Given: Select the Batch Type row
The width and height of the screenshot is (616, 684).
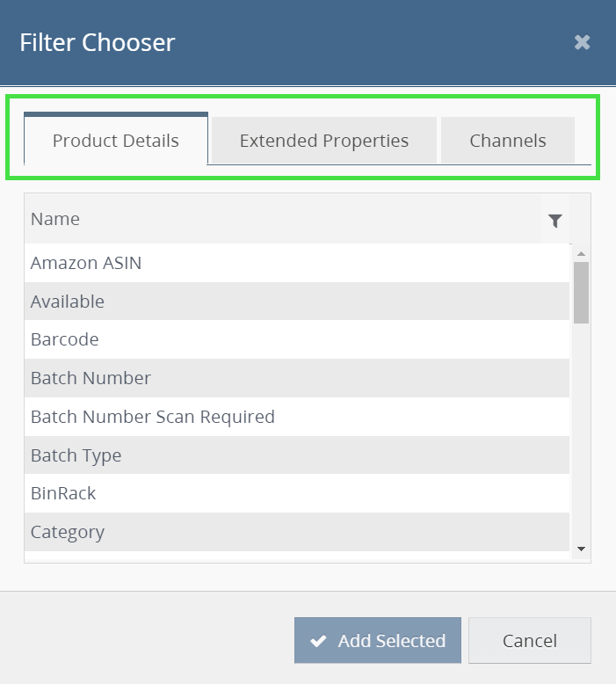Looking at the screenshot, I should (296, 455).
